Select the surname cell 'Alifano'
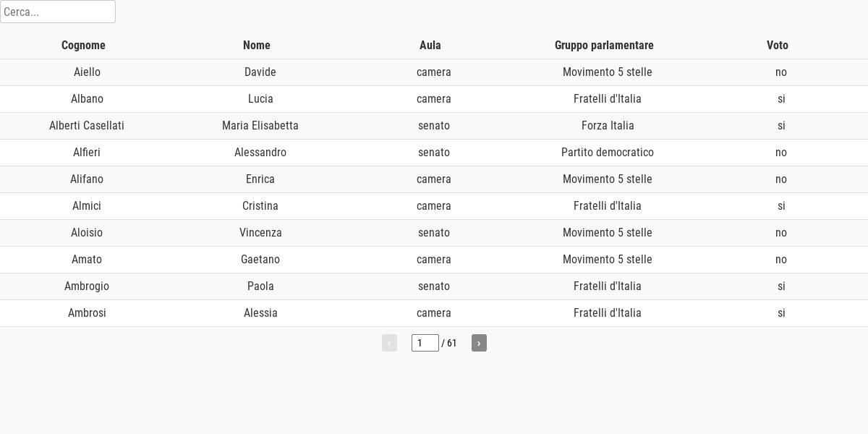 pyautogui.click(x=87, y=179)
